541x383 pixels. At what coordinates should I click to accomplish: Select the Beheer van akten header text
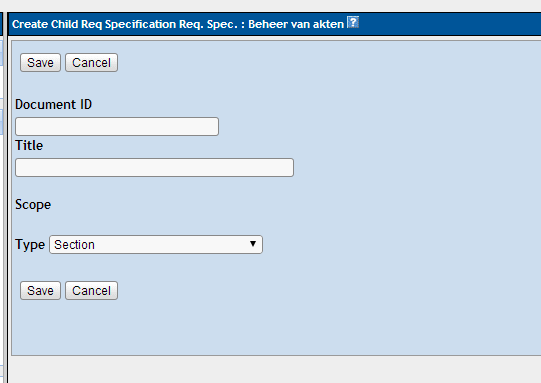coord(296,24)
